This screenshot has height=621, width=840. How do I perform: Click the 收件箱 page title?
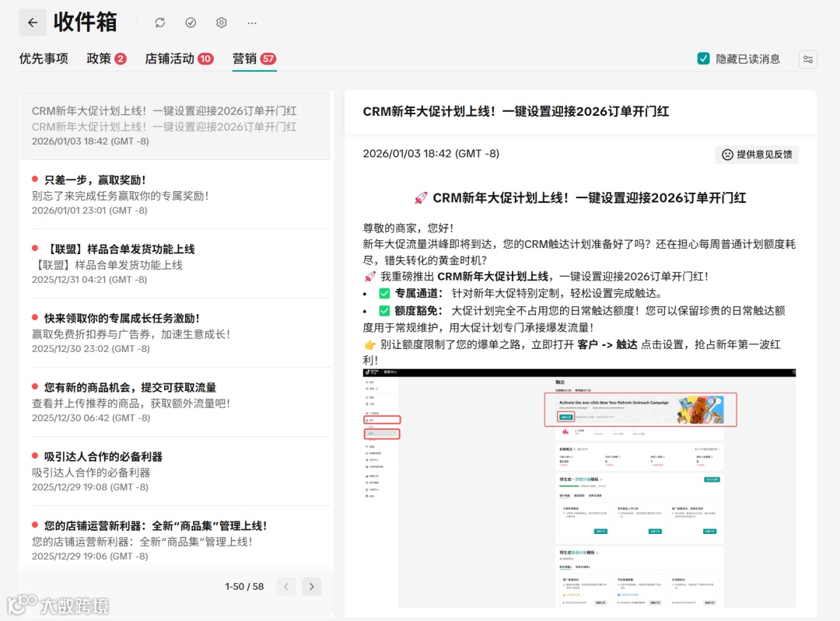[x=86, y=23]
